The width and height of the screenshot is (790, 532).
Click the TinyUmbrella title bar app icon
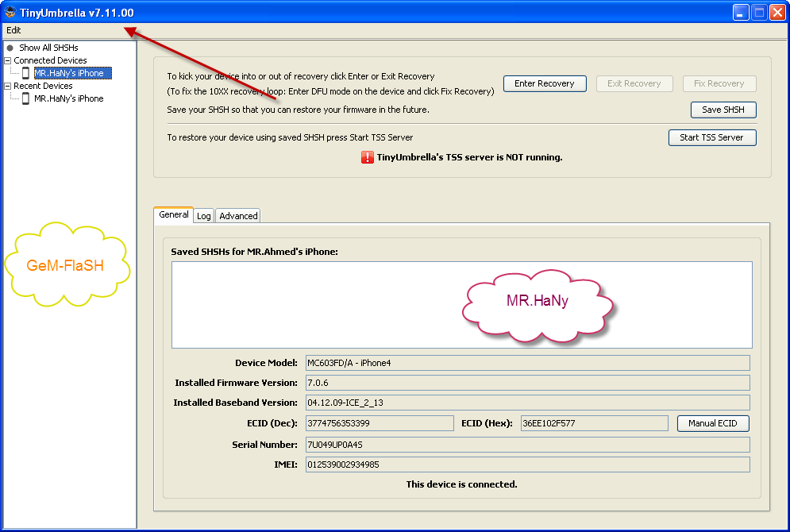click(10, 13)
